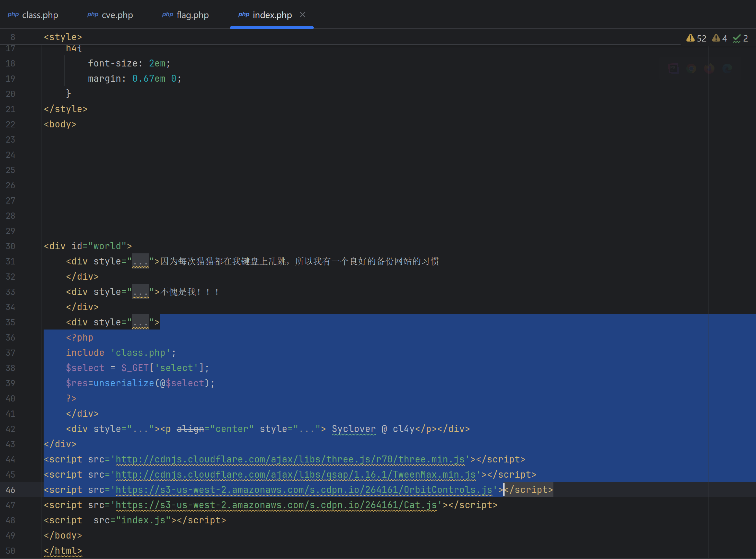Open page in Chrome browser icon
The image size is (756, 559).
(691, 69)
